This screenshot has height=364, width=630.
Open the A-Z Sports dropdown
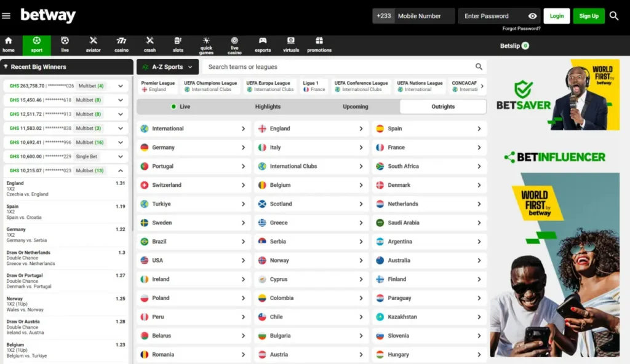167,67
